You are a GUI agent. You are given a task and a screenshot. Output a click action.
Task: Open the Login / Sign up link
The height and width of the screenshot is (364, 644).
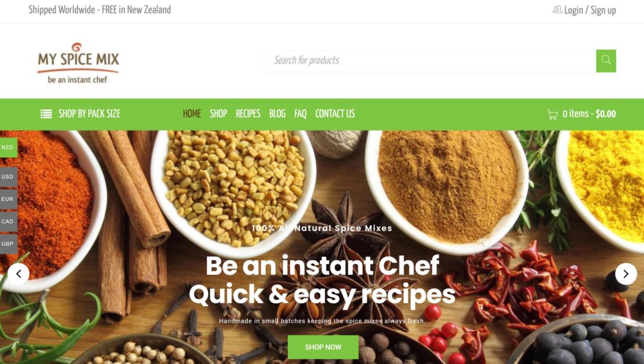[x=590, y=10]
